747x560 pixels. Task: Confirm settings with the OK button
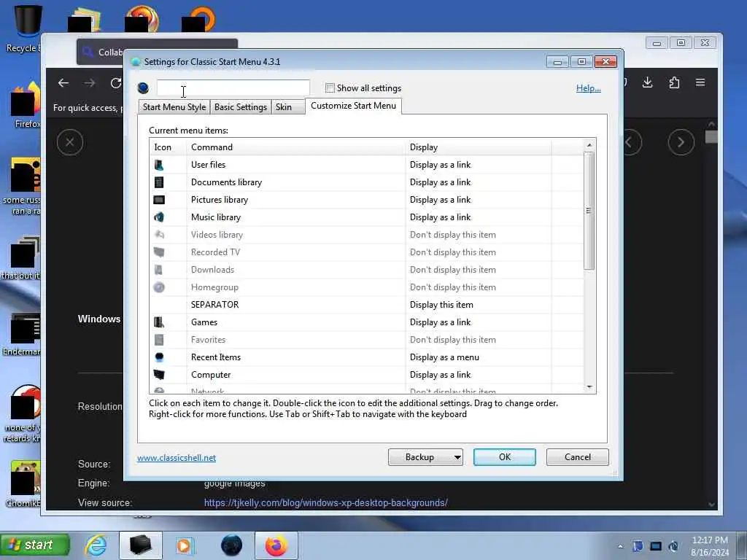[x=505, y=457]
